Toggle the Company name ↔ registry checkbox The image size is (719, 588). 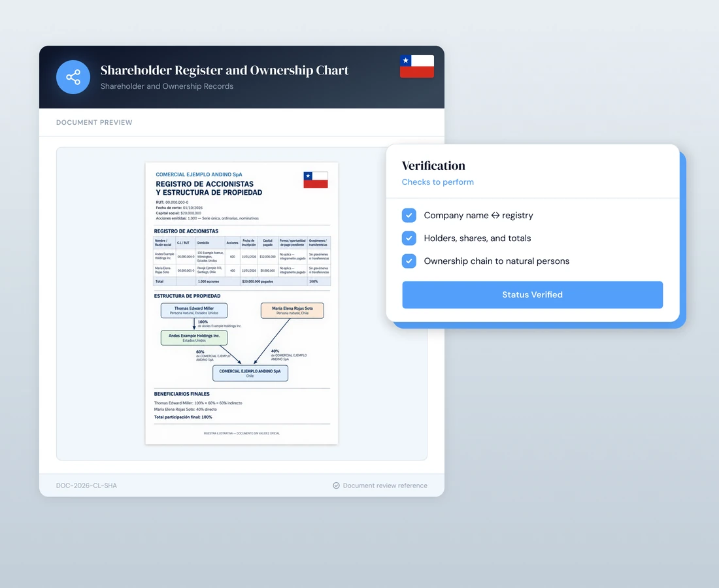[409, 216]
